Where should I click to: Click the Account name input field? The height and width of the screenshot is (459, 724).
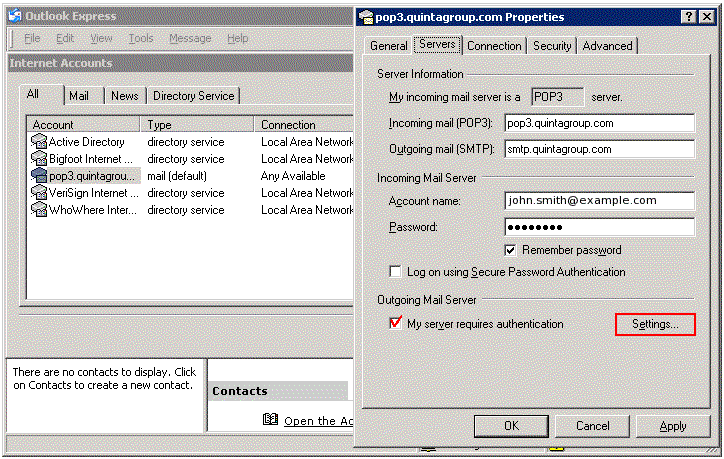(599, 201)
